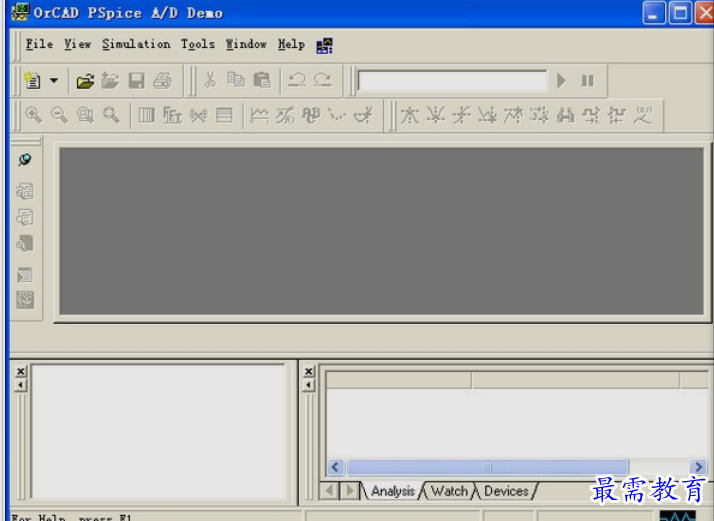714x521 pixels.
Task: Click the horizontal scrollbar thumb
Action: pos(487,467)
